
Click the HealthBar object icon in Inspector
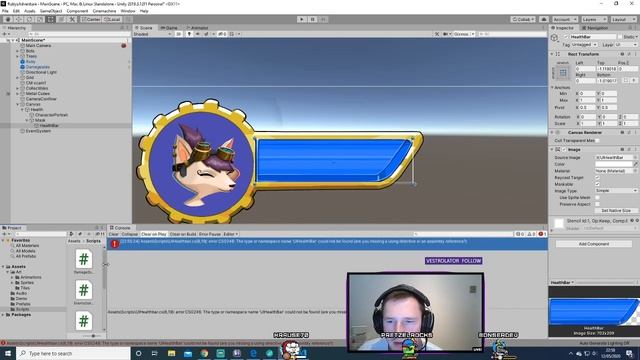coord(554,38)
